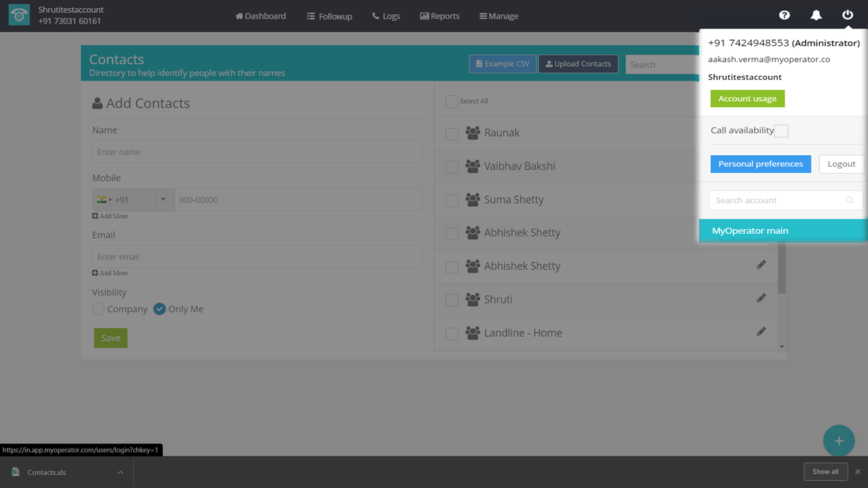Click the power icon in top bar
Screen dimensions: 868x488
[x=847, y=16]
